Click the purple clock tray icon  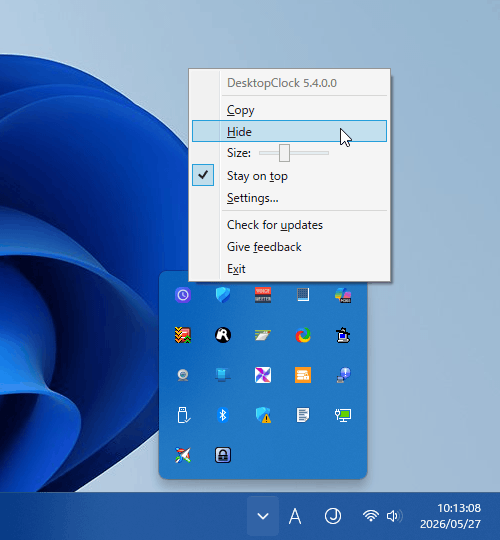coord(183,295)
